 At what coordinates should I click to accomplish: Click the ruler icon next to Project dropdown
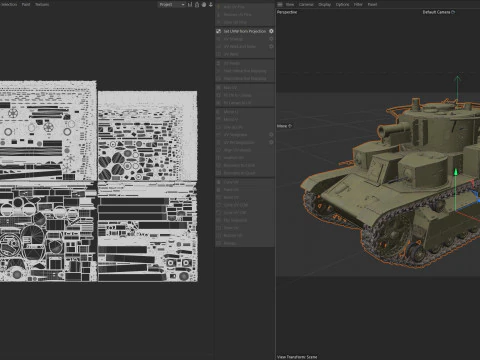click(190, 4)
